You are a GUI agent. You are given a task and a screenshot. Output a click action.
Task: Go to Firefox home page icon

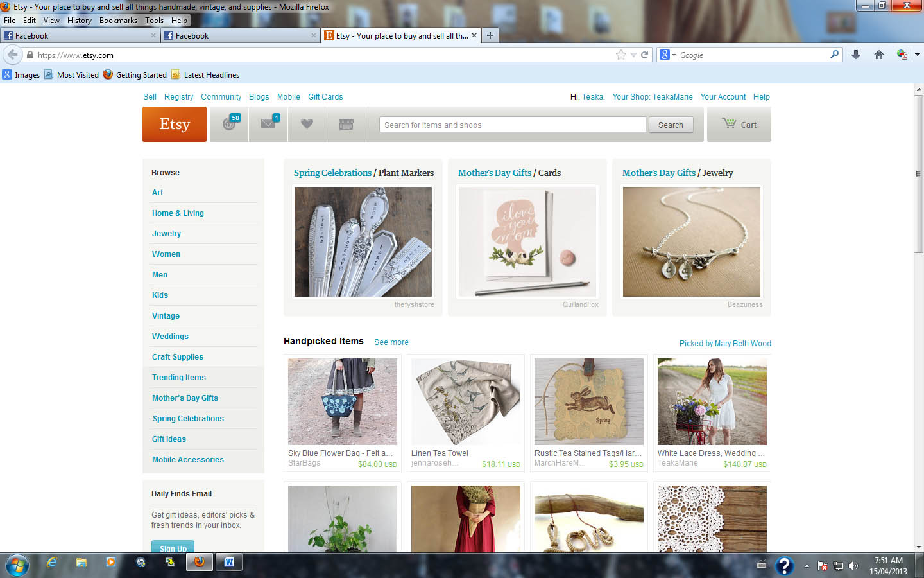[x=879, y=55]
